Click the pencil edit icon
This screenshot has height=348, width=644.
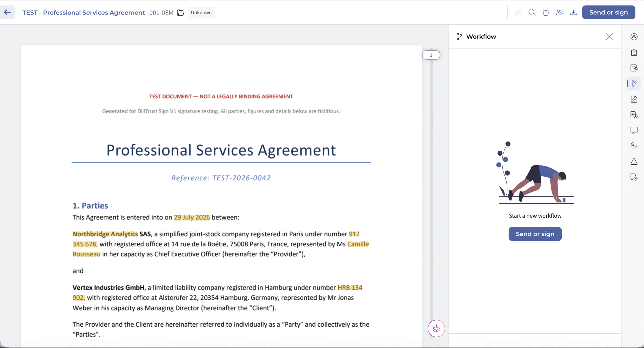518,12
